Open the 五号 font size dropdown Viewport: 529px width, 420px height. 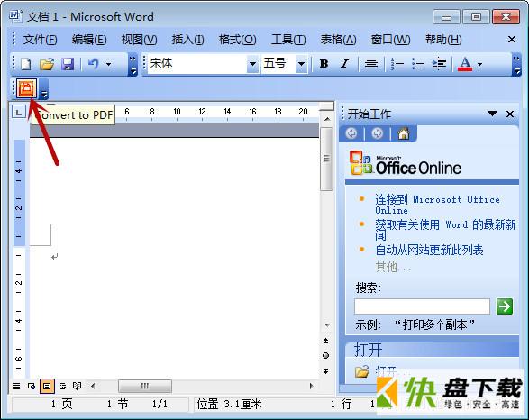301,63
